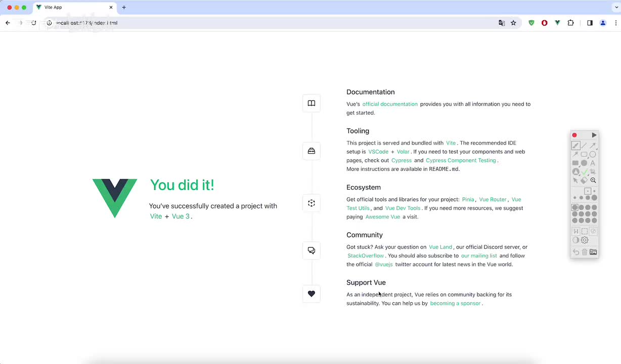Select the magnifier zoom tool in palette
The height and width of the screenshot is (364, 621).
pyautogui.click(x=593, y=180)
